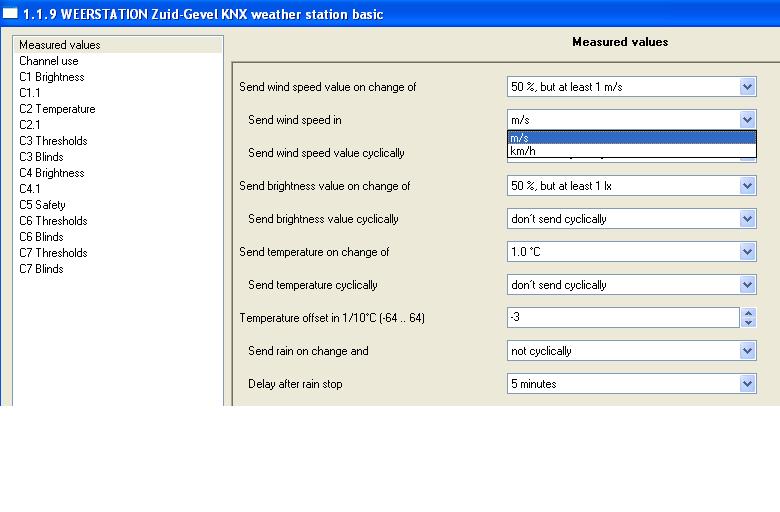780x512 pixels.
Task: Select 'Channel use' in the left list
Action: click(48, 61)
